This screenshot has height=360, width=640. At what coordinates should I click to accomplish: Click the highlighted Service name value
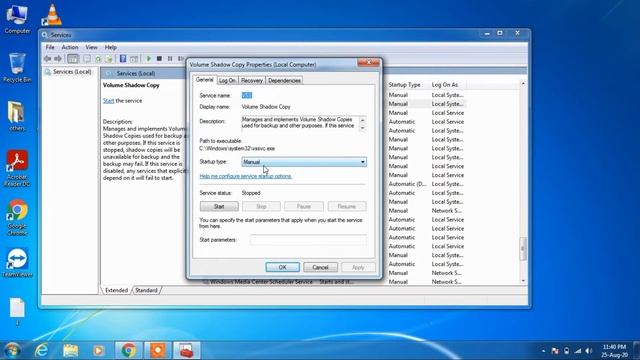click(247, 96)
